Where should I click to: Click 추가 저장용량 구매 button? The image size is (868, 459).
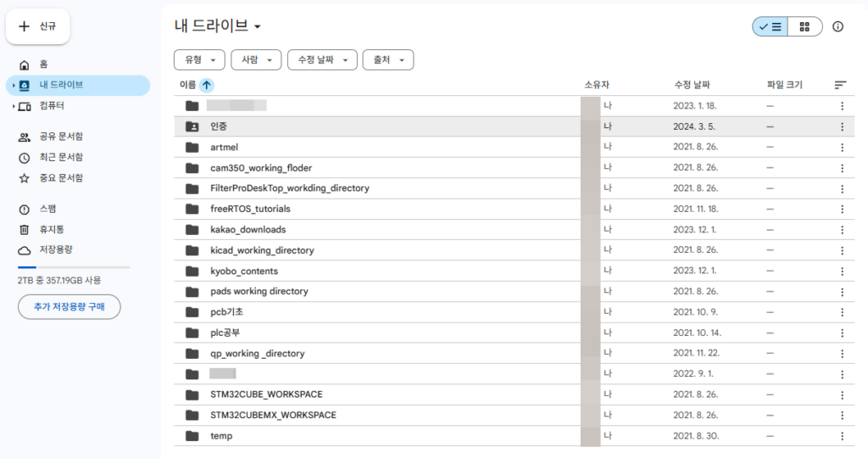coord(70,306)
